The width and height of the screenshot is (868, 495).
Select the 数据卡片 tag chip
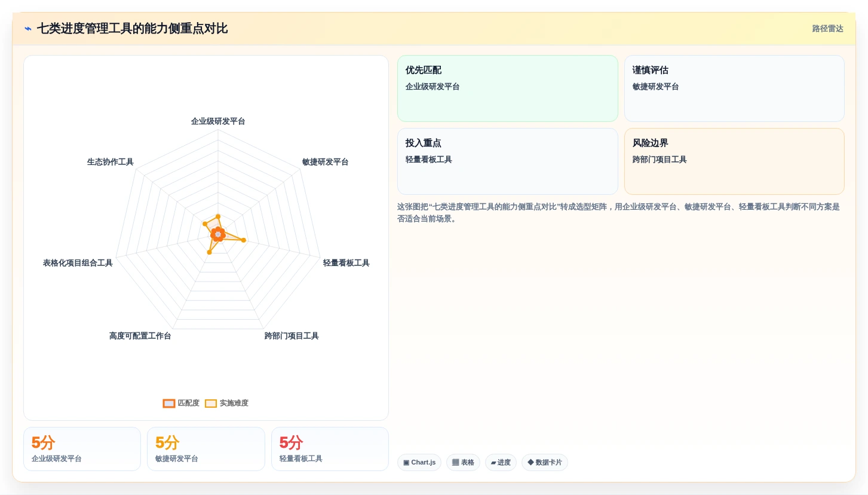coord(545,463)
